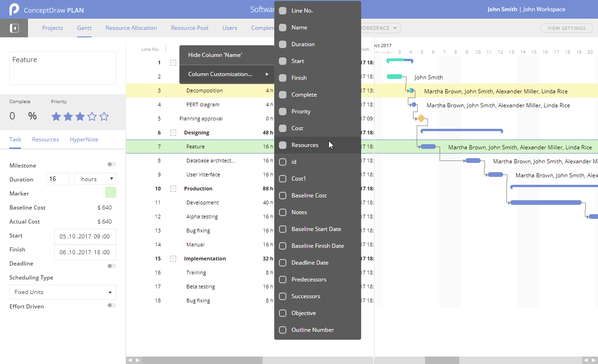Switch to the Projects tab
The width and height of the screenshot is (598, 364).
point(52,28)
